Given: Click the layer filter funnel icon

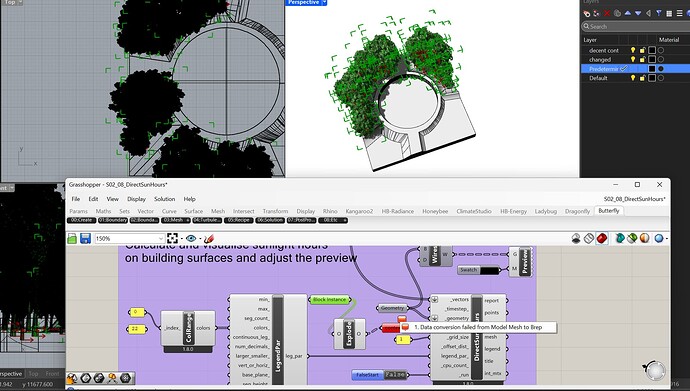Looking at the screenshot, I should 659,14.
